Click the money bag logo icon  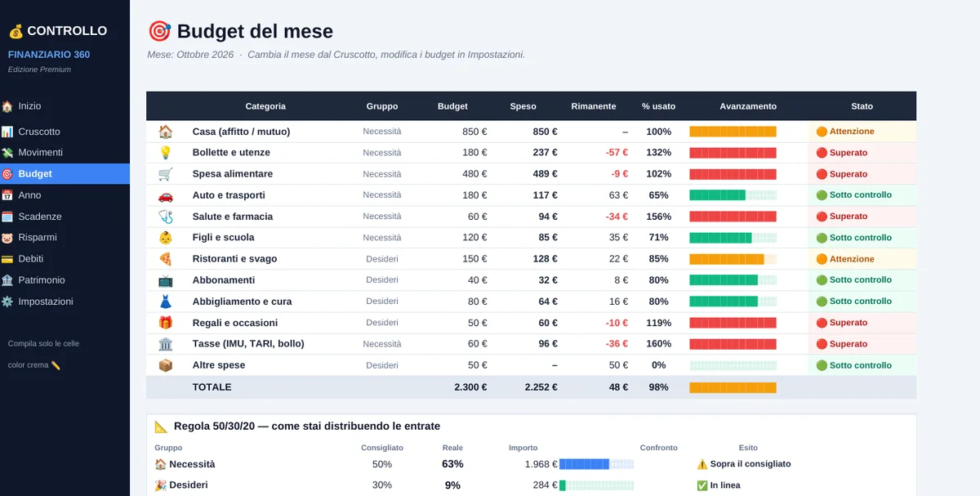(x=16, y=31)
